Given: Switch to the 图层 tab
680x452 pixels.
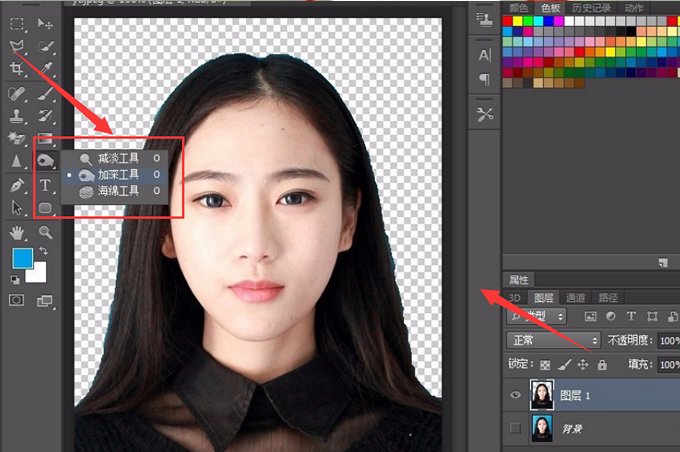Looking at the screenshot, I should (543, 298).
